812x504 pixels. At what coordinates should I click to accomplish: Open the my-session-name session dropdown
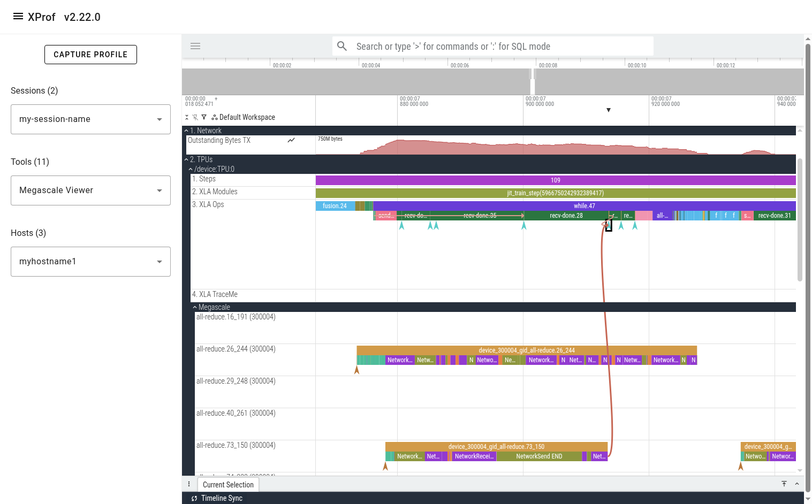(90, 119)
